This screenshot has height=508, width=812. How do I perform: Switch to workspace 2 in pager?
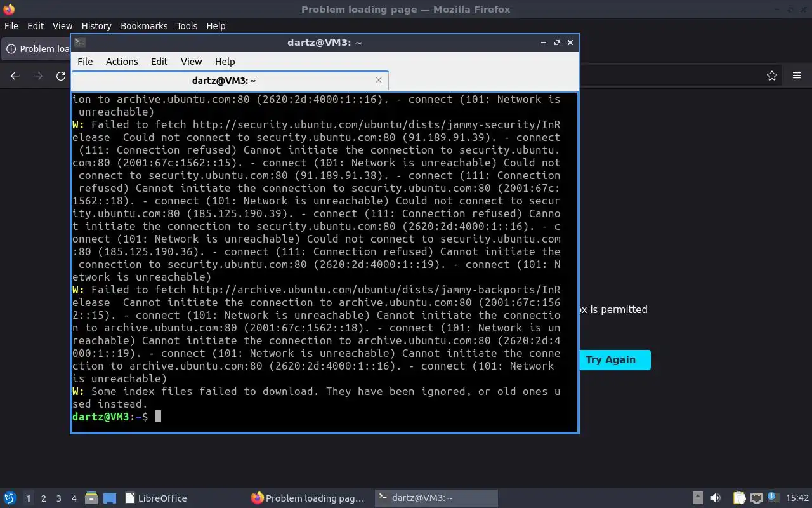pyautogui.click(x=43, y=498)
